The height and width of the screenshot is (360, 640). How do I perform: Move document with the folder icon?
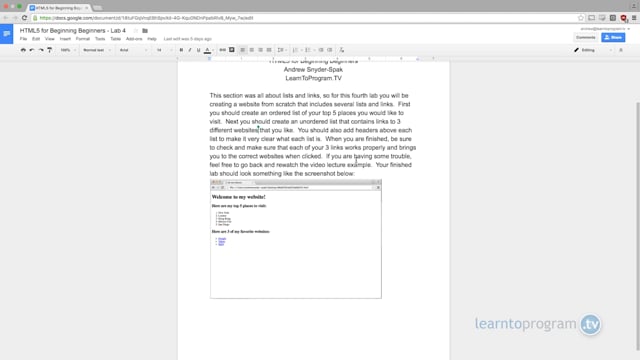[x=145, y=31]
